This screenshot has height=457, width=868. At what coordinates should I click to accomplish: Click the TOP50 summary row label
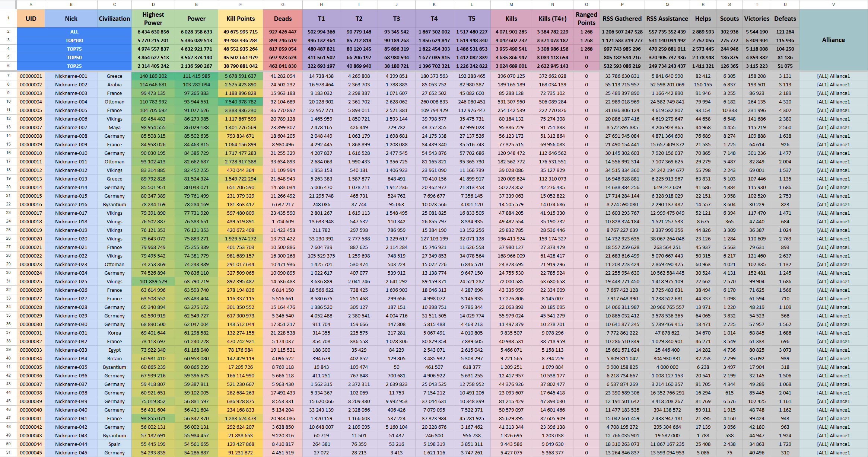coord(74,57)
